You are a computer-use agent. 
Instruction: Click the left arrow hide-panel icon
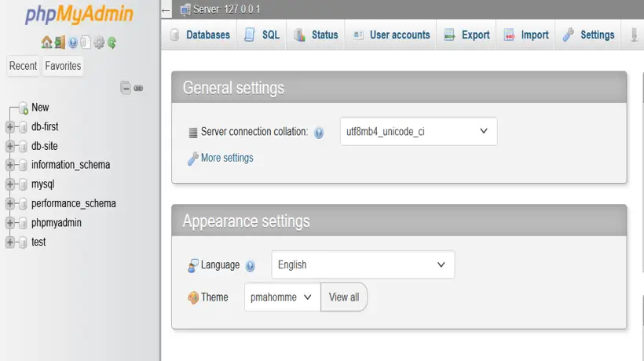pos(166,10)
